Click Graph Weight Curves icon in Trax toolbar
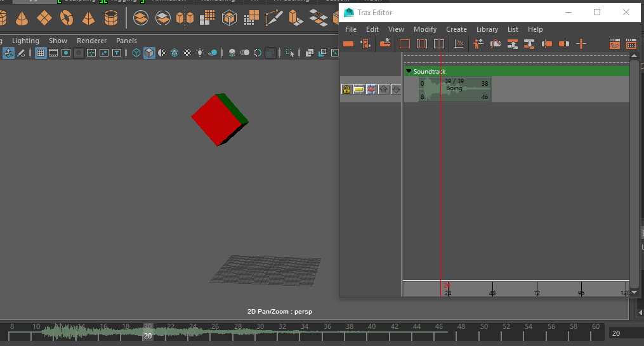Viewport: 644px width, 346px height. (496, 44)
